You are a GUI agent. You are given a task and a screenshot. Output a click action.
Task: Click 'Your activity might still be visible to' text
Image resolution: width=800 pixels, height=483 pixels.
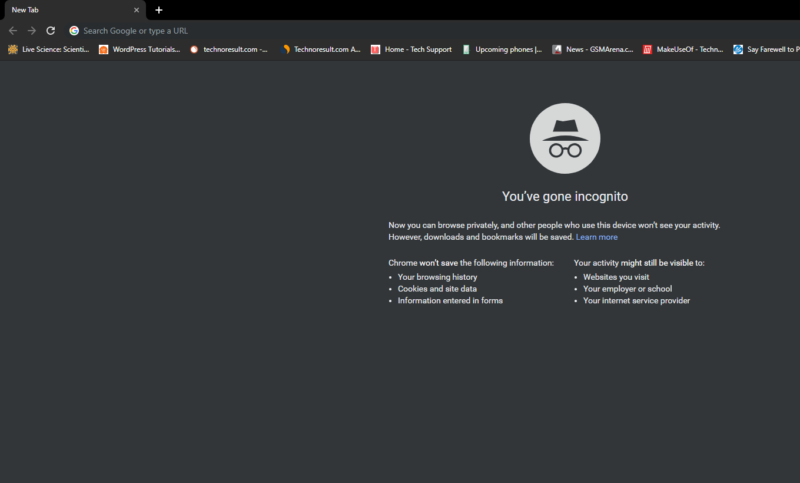coord(639,263)
